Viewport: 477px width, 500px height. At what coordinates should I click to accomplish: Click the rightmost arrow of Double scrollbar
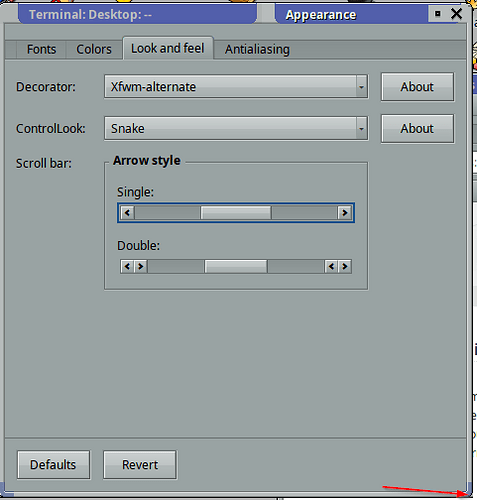click(345, 266)
